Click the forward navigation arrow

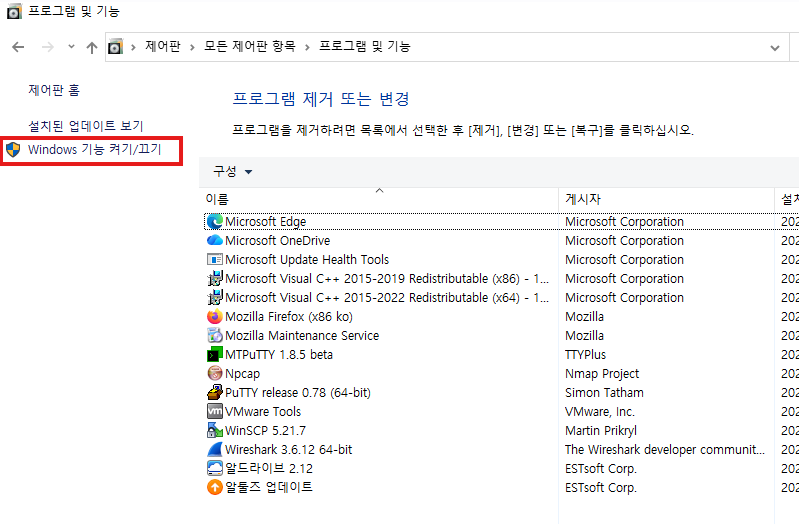coord(47,47)
